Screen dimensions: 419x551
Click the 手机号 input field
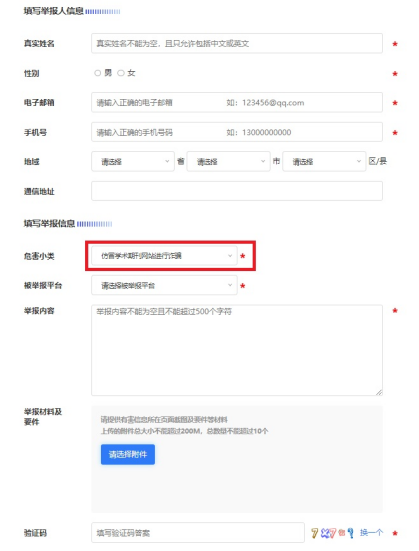tap(237, 132)
